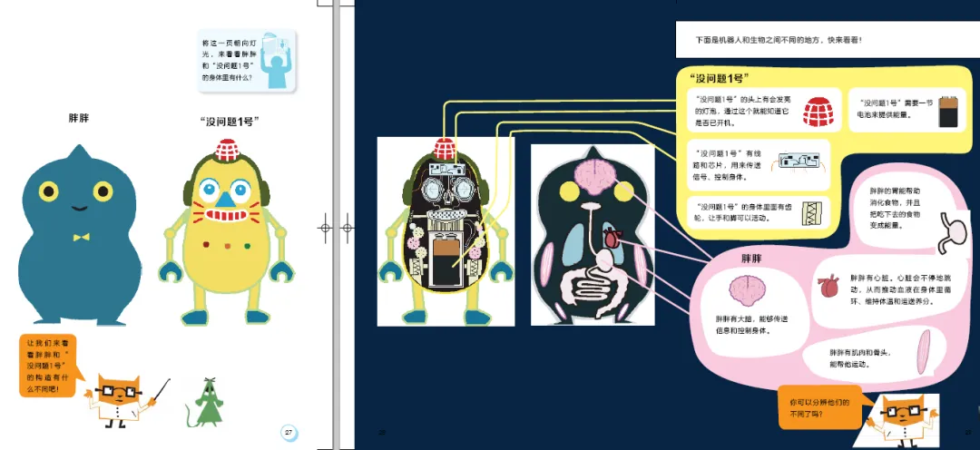Click the red heart icon in pink panel
Image resolution: width=980 pixels, height=450 pixels.
[x=829, y=289]
